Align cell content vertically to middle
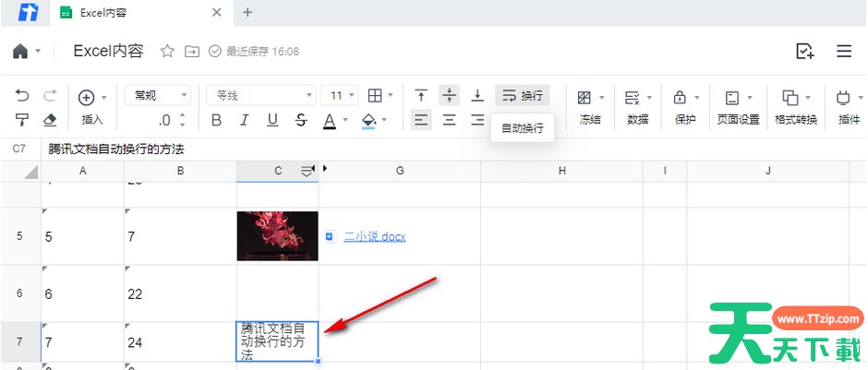Image resolution: width=868 pixels, height=370 pixels. pos(450,96)
